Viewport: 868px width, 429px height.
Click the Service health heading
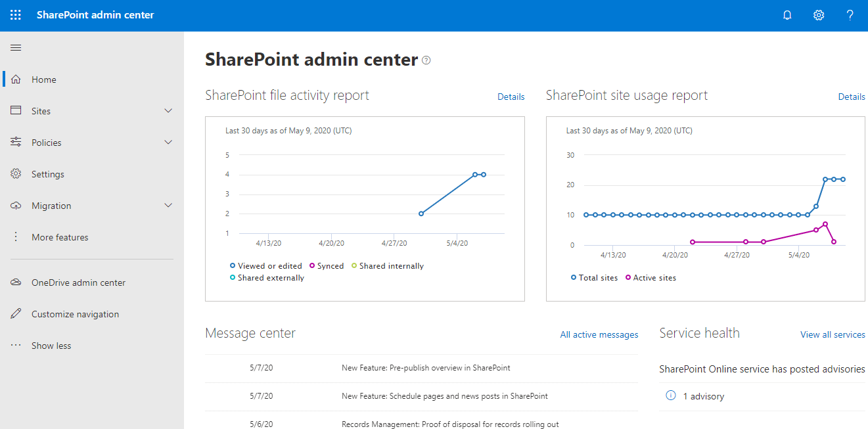click(x=700, y=333)
